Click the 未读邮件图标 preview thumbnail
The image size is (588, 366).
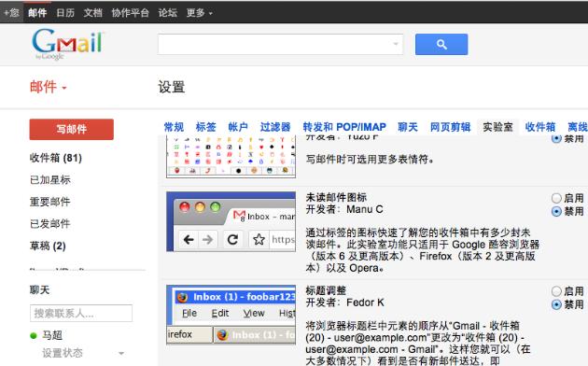pos(231,221)
